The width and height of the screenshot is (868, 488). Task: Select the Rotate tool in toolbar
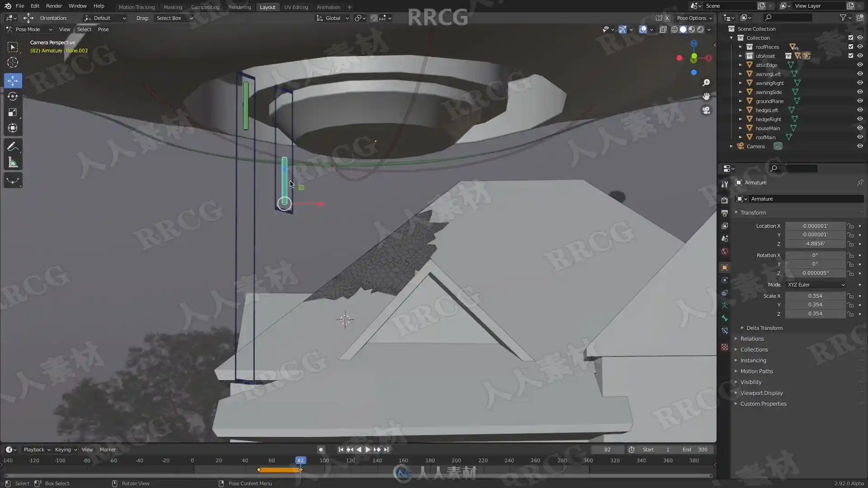13,97
